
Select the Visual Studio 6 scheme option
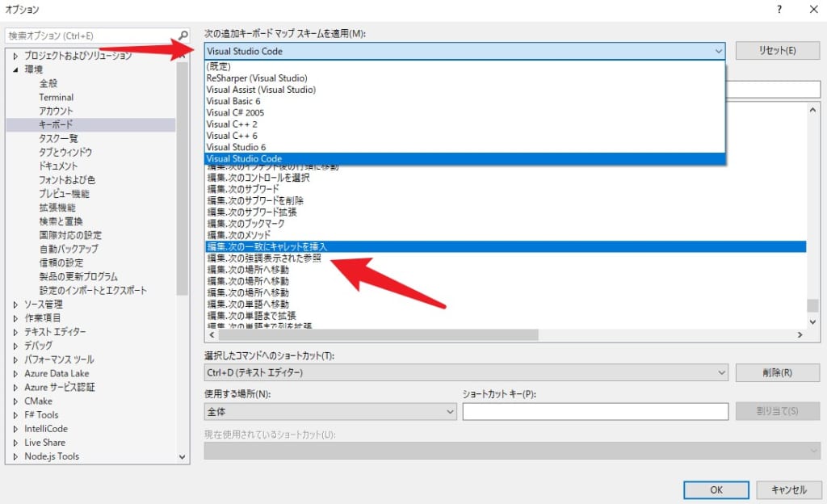tap(464, 147)
